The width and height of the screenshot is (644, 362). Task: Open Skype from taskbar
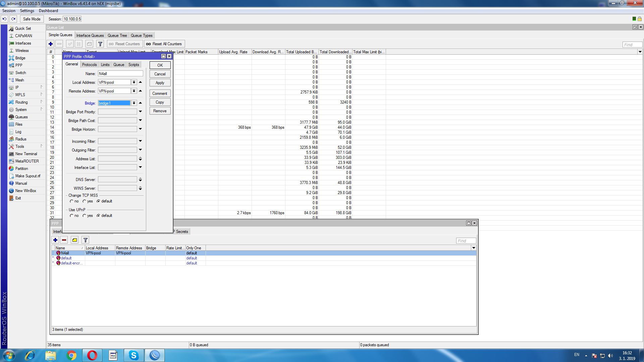pos(134,355)
